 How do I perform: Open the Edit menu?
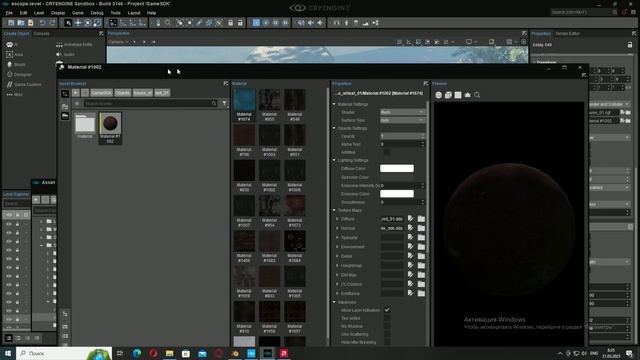click(x=23, y=13)
